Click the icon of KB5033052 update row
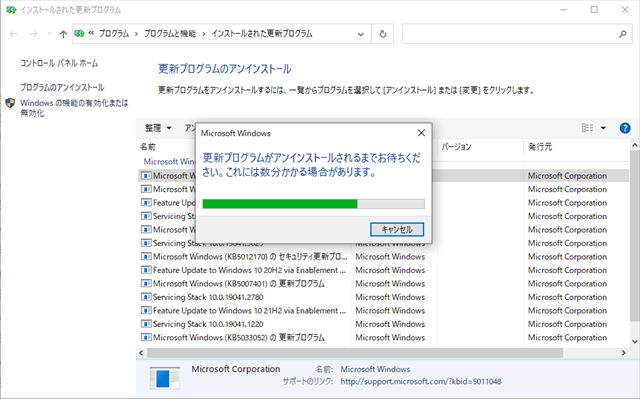 146,337
